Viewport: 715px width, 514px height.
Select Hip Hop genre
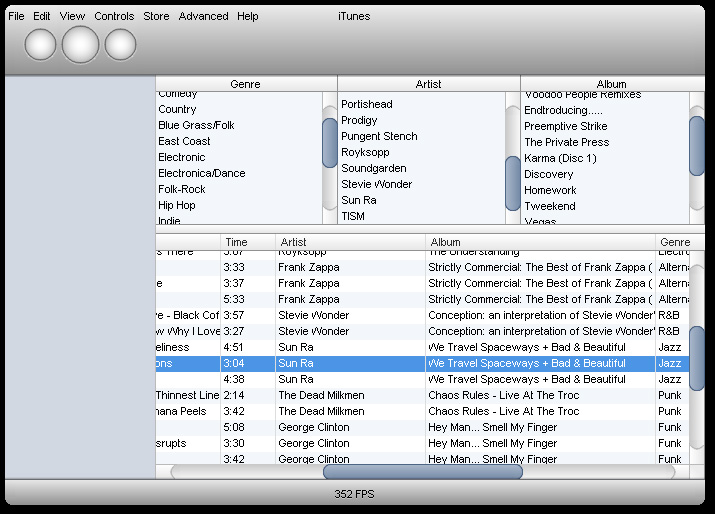(239, 205)
